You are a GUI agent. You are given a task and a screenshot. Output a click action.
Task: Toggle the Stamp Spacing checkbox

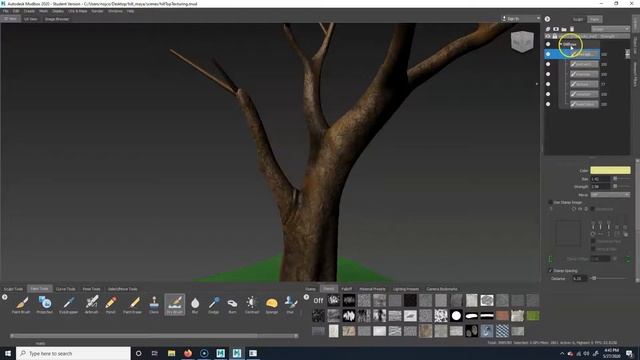(x=550, y=271)
